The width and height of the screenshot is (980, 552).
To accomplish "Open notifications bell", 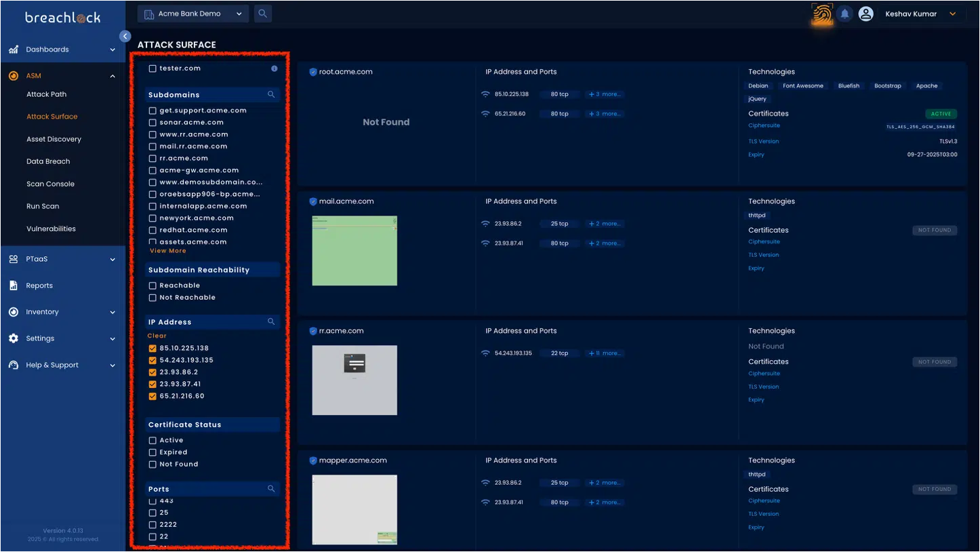I will 844,14.
